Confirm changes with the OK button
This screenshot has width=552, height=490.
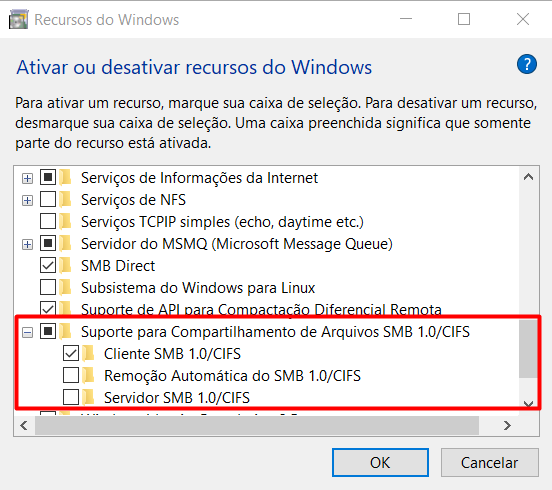[x=380, y=463]
